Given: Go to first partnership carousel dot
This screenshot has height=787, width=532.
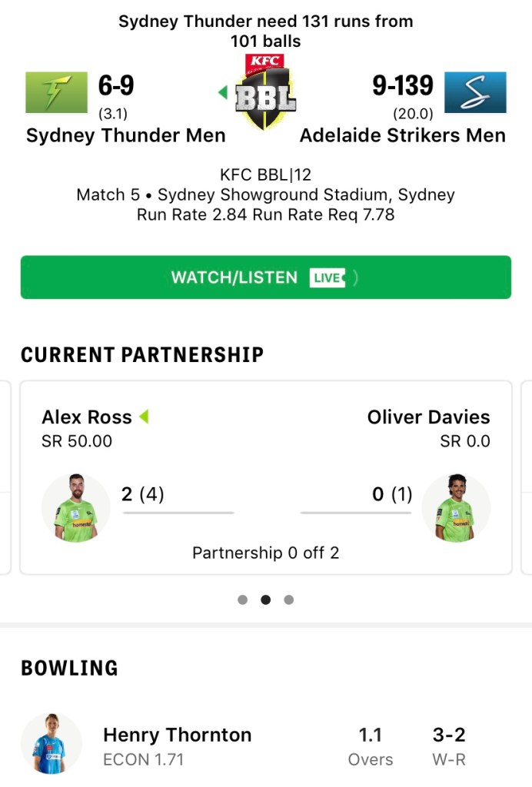Looking at the screenshot, I should point(243,599).
